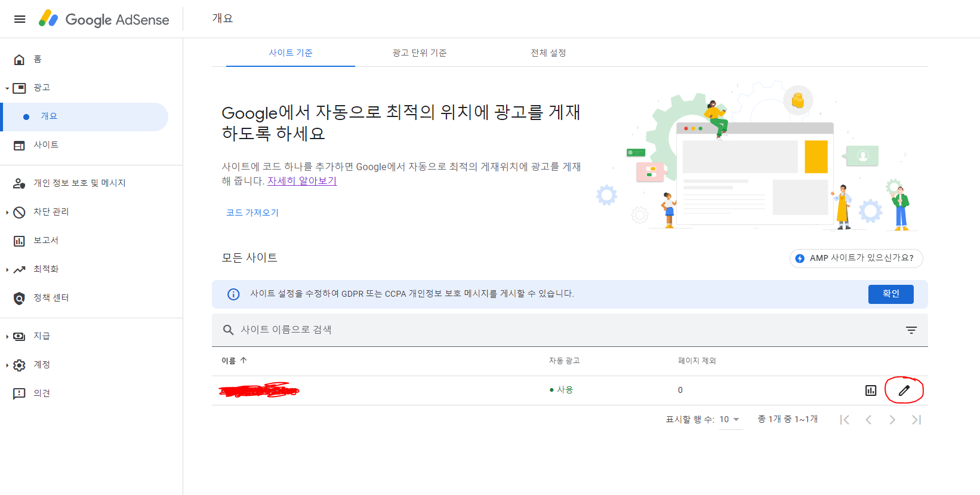Expand the 계정 sidebar section arrow

point(7,365)
